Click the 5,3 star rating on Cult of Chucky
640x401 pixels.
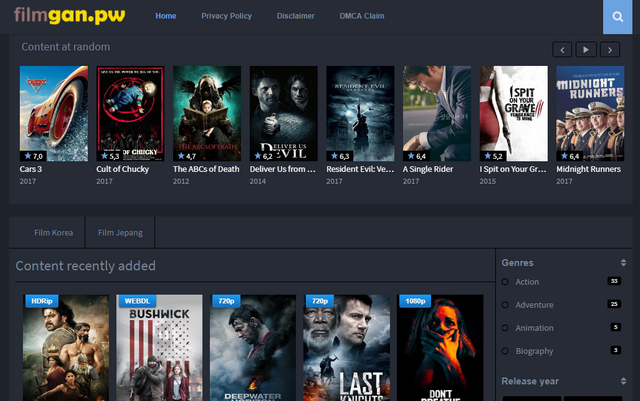[110, 156]
